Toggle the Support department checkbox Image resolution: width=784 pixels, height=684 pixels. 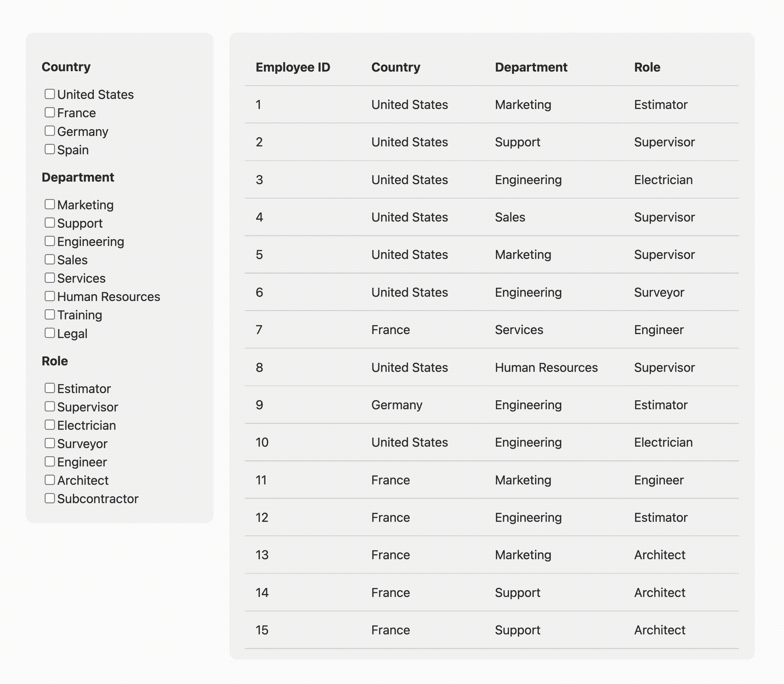(50, 223)
